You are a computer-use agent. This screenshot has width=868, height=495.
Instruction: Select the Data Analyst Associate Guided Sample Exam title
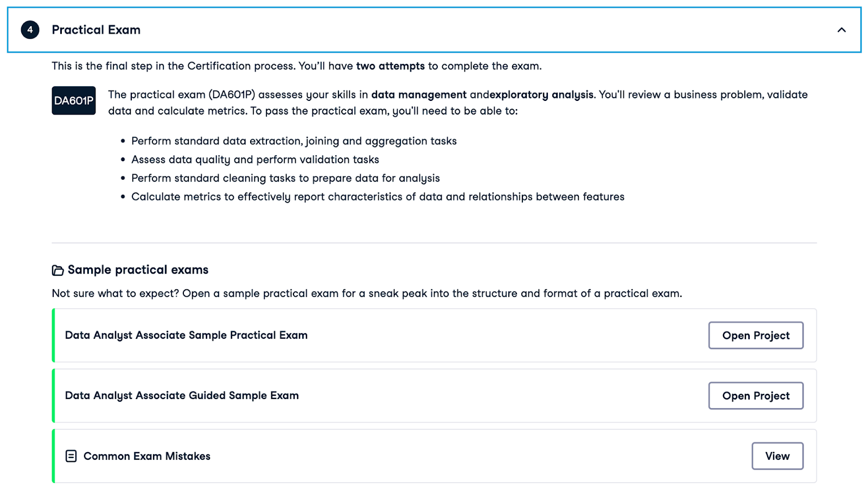coord(182,396)
